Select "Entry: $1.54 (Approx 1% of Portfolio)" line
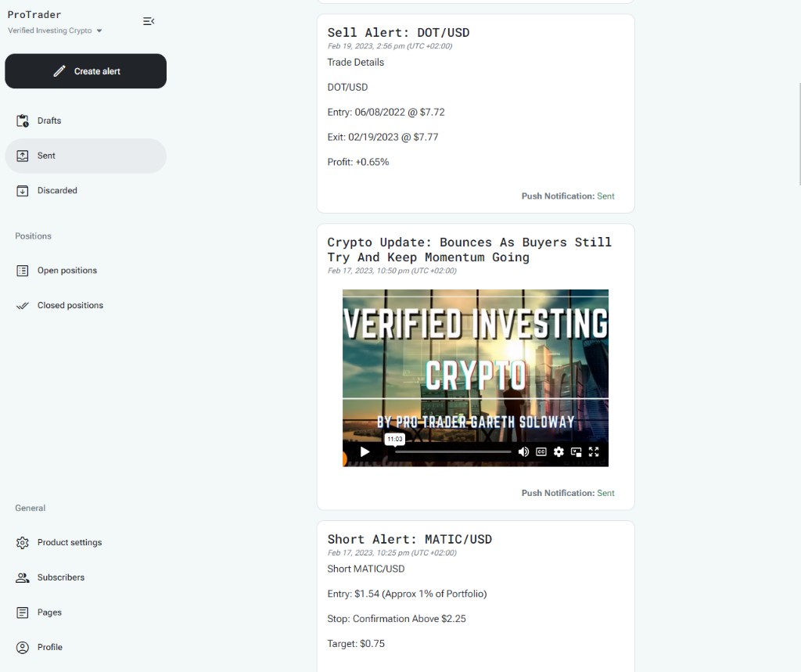801x672 pixels. 407,594
